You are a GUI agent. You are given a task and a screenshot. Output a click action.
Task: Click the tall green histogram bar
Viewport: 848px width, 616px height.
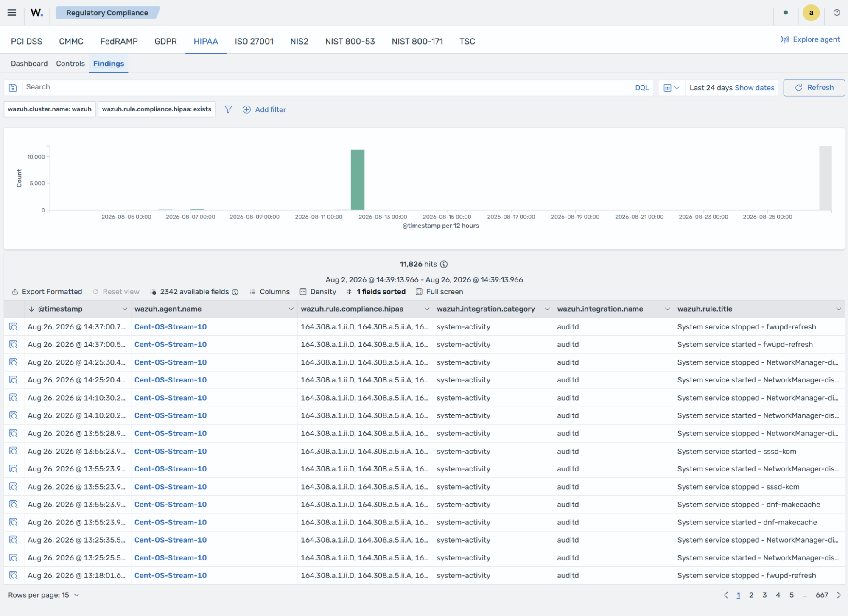358,180
